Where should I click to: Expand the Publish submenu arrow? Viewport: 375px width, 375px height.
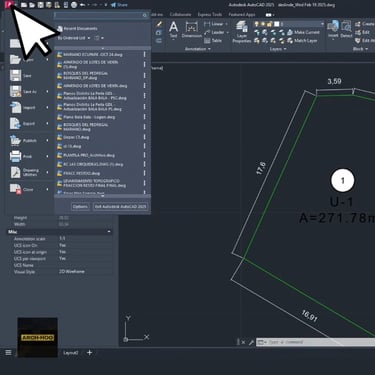47,141
